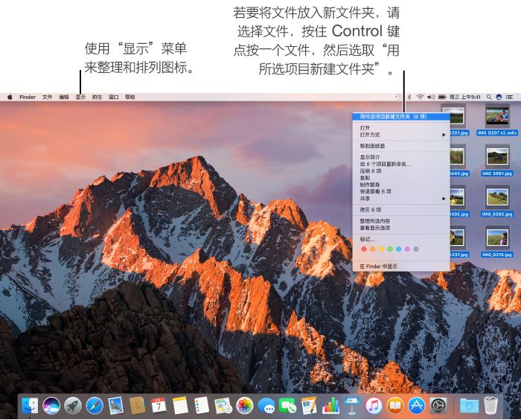Image resolution: width=521 pixels, height=420 pixels.
Task: Open the Bluetooth status menu
Action: click(x=409, y=97)
